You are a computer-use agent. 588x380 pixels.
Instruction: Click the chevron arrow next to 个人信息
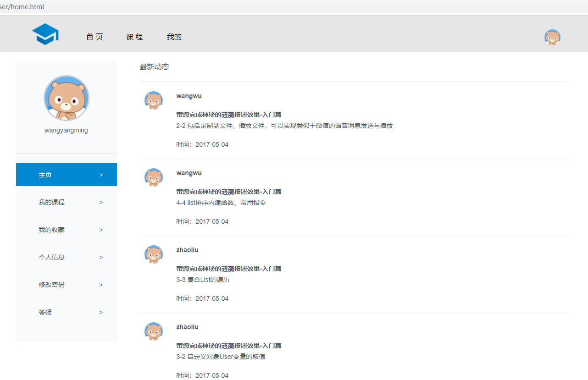pyautogui.click(x=101, y=257)
